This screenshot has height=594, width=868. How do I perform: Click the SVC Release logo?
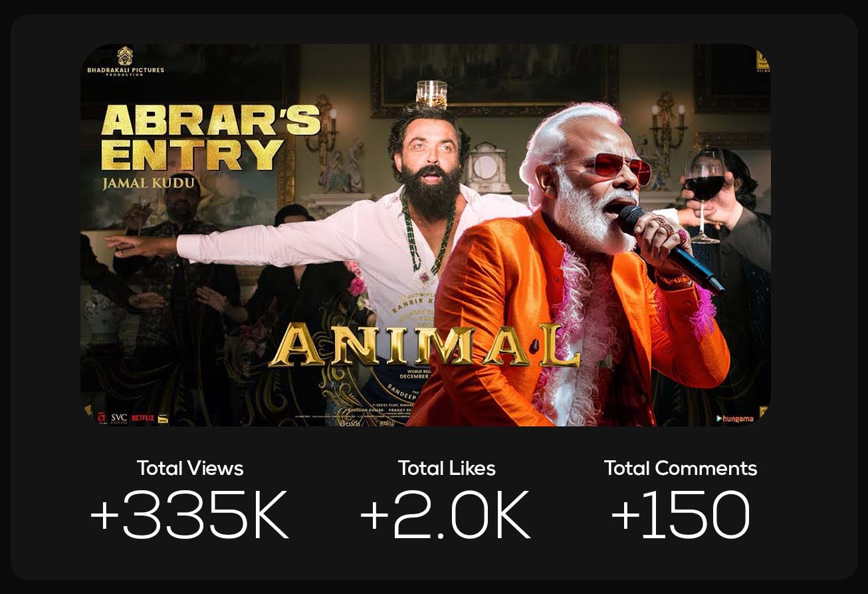point(119,418)
